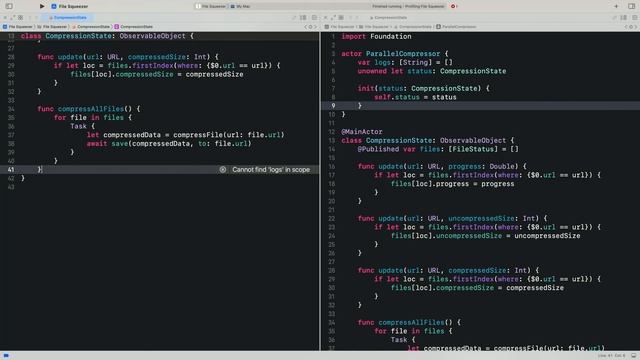Close the left editor pane with the X
This screenshot has height=360, width=640.
(5, 18)
